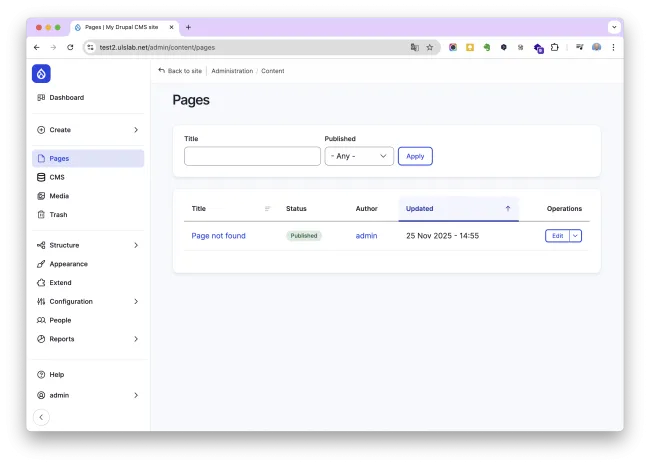Expand the Create submenu chevron

point(136,130)
